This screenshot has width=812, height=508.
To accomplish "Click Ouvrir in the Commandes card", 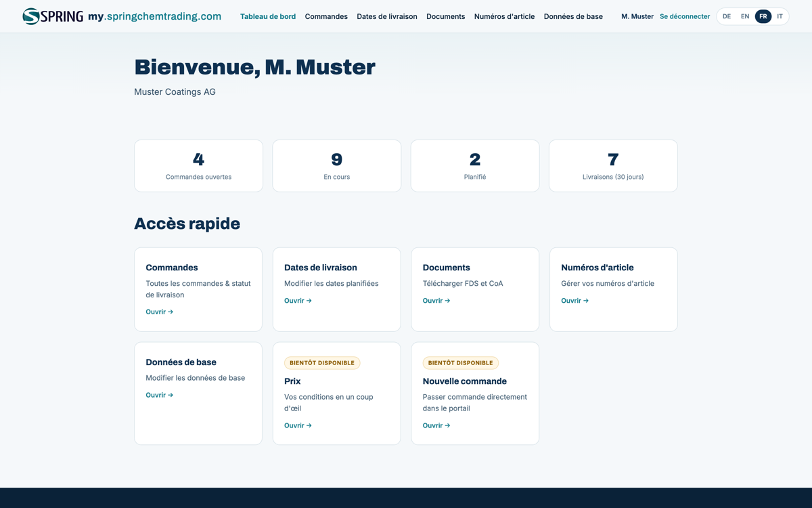I will [x=160, y=312].
